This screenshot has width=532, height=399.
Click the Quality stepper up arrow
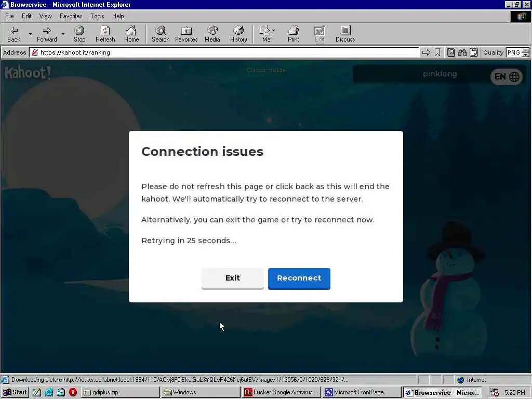coord(526,50)
